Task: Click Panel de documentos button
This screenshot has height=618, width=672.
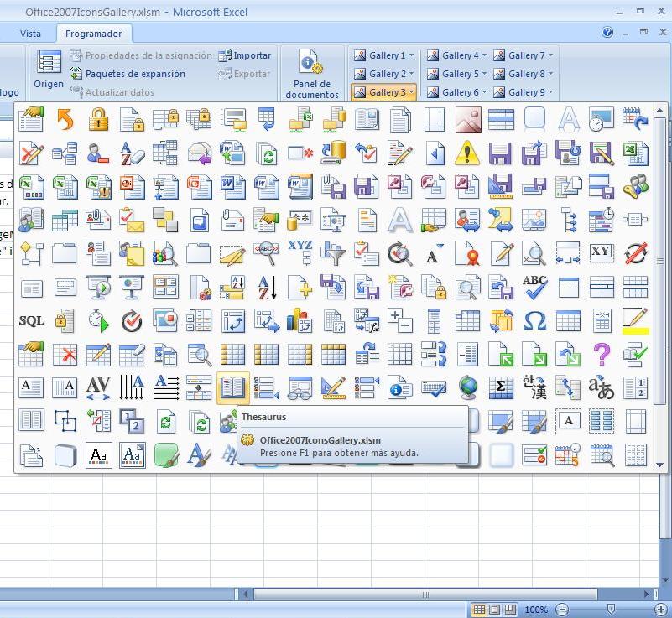Action: [x=311, y=73]
